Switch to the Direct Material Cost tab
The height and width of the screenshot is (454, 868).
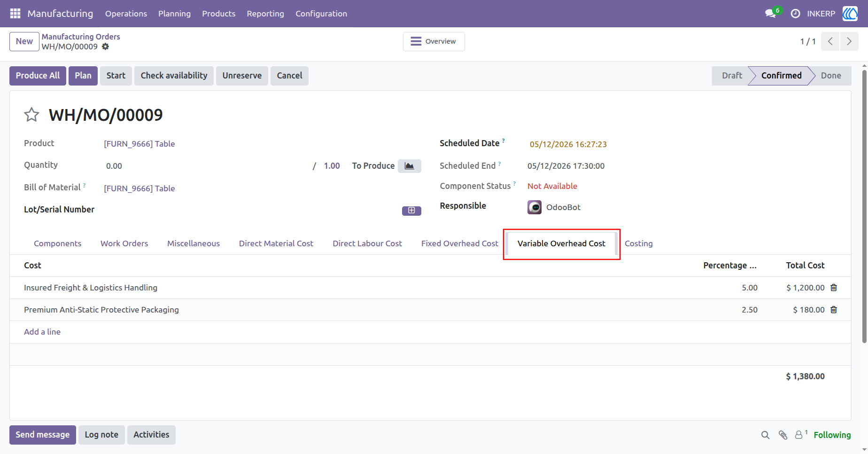[276, 243]
